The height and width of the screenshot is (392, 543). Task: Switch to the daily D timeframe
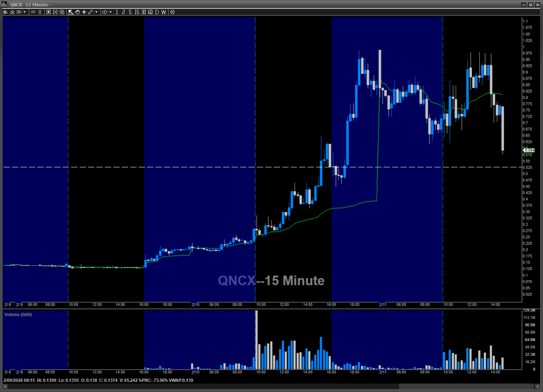point(157,12)
